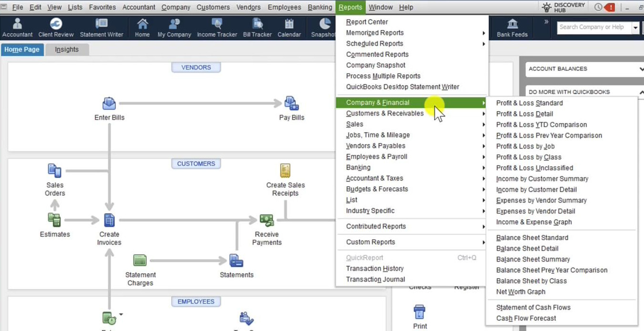Click the Search Company or Help field

coord(594,28)
